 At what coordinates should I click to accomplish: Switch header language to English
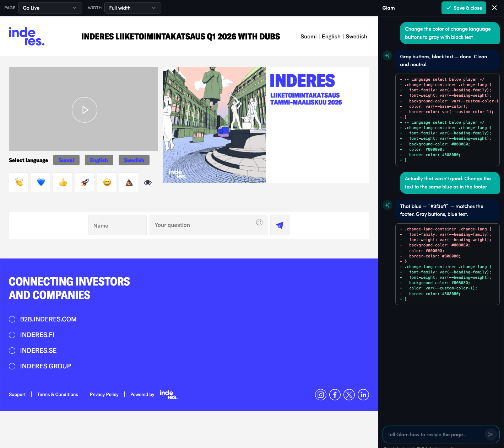tap(331, 37)
